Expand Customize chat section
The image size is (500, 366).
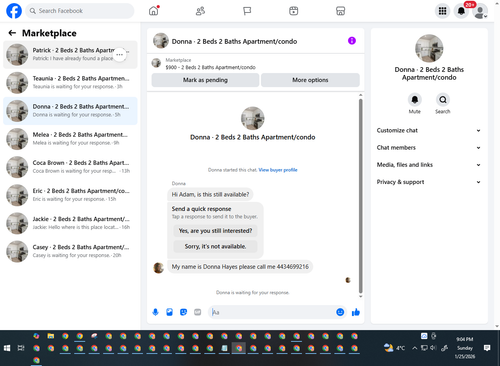click(429, 130)
